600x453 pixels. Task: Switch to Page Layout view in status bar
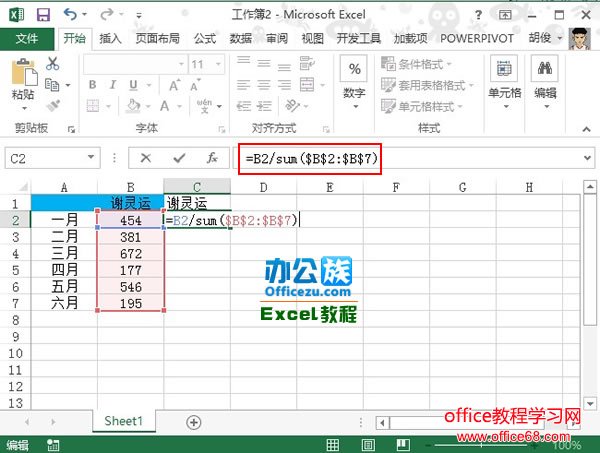click(368, 445)
